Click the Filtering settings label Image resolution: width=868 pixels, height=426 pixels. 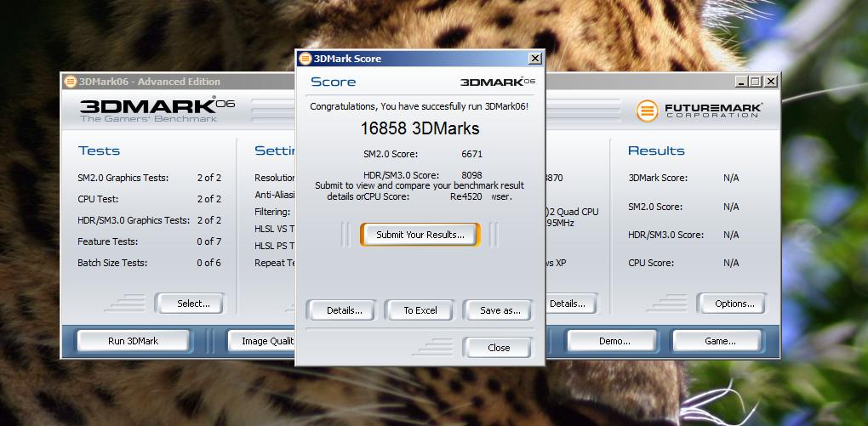coord(272,212)
